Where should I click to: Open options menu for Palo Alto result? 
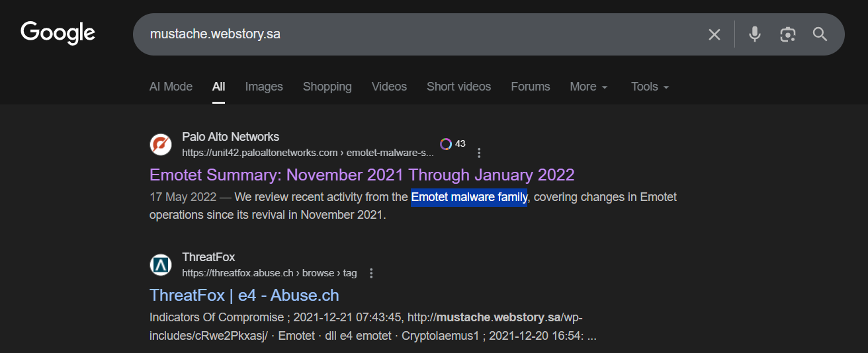pyautogui.click(x=480, y=153)
